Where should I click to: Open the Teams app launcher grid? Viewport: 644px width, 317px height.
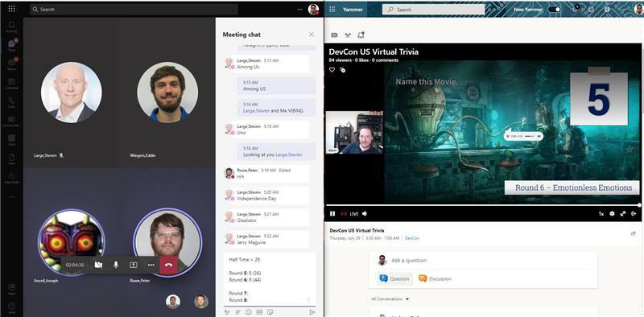pyautogui.click(x=11, y=9)
